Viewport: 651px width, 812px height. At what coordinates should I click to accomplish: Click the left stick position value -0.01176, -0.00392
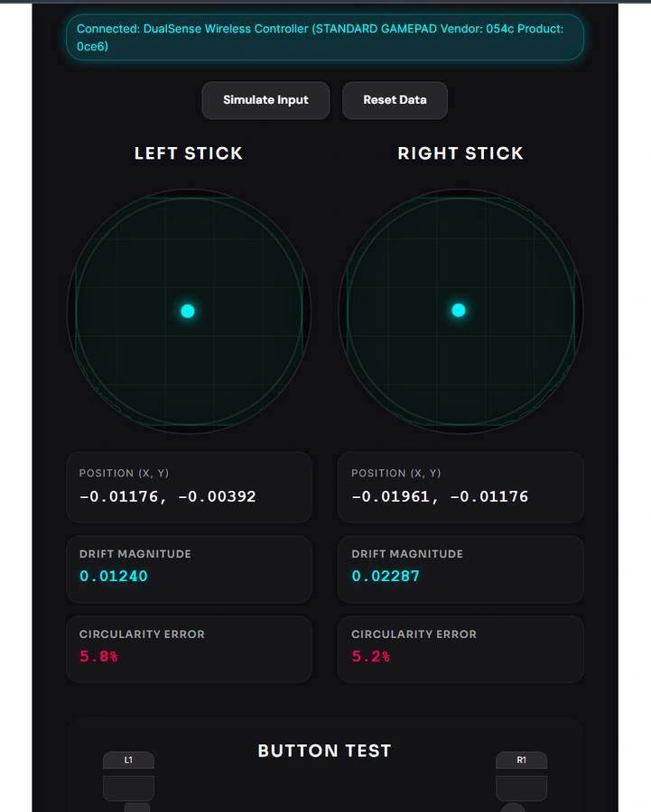click(x=168, y=496)
